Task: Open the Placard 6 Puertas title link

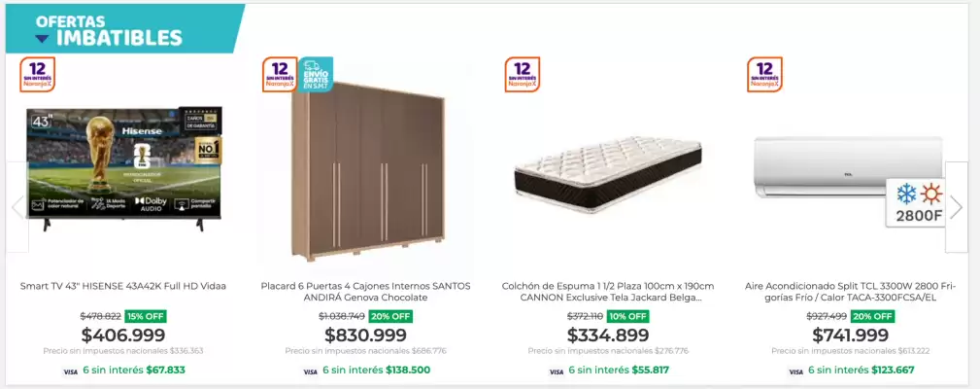Action: (x=366, y=292)
